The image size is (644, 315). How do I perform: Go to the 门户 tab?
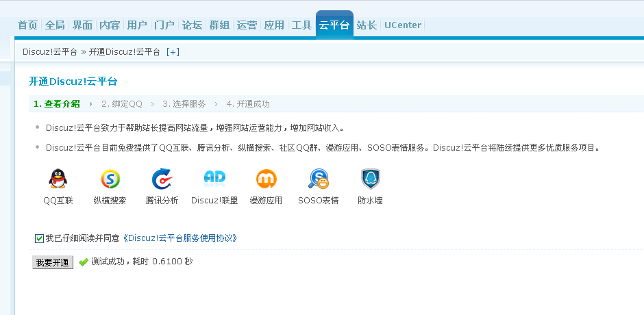164,25
